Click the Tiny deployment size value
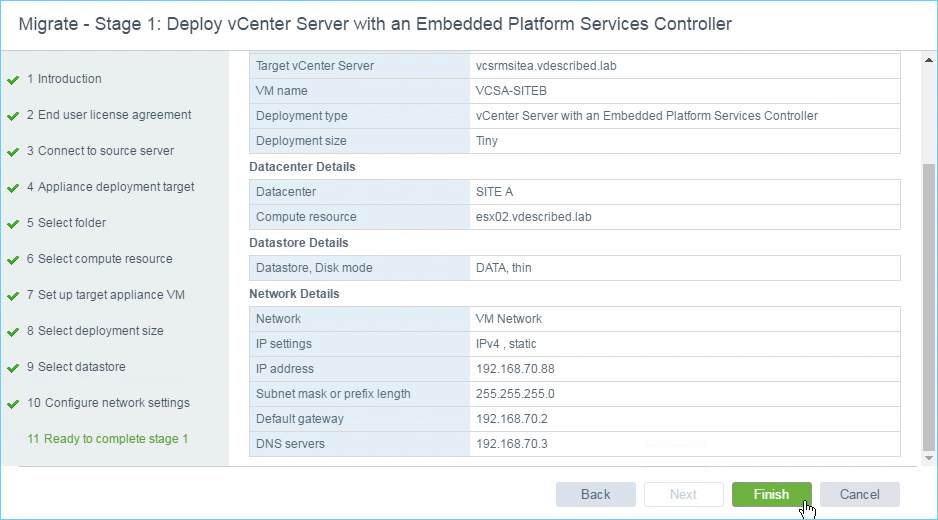The height and width of the screenshot is (520, 938). coord(487,141)
